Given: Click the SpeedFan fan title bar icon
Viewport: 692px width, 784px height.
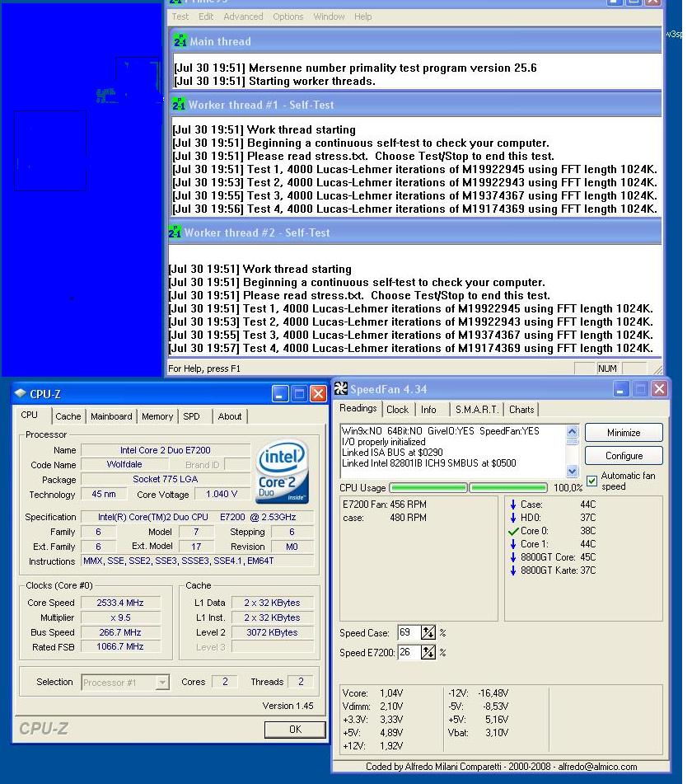Looking at the screenshot, I should [x=341, y=388].
